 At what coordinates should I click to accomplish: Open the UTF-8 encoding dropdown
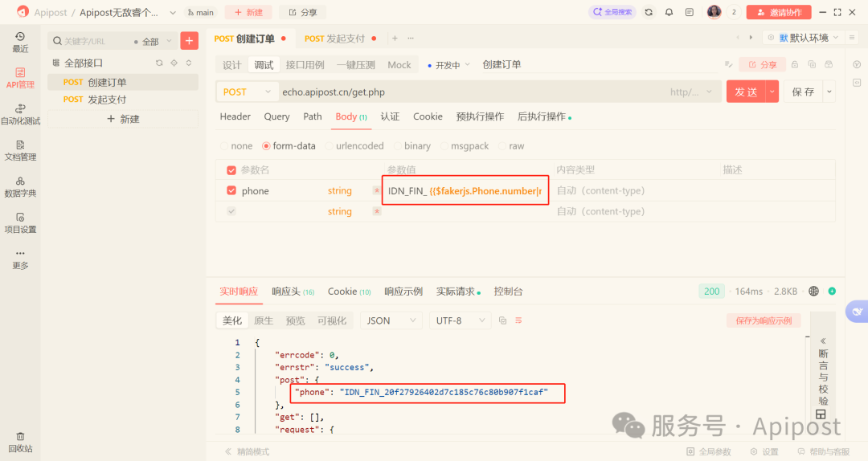coord(461,320)
